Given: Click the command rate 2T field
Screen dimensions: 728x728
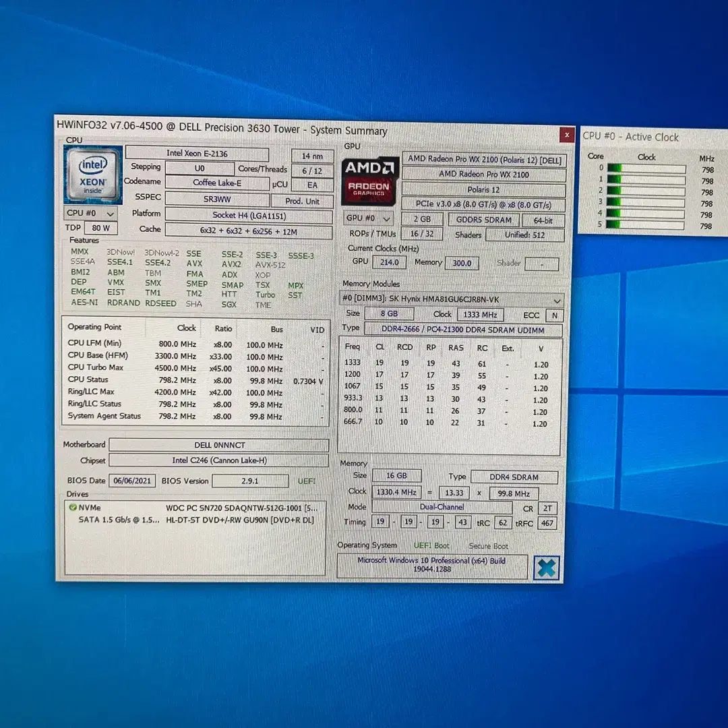Looking at the screenshot, I should [x=547, y=508].
